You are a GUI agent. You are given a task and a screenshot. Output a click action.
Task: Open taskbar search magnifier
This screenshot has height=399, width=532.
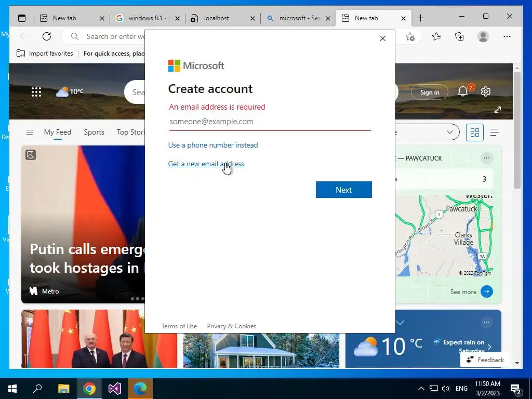(37, 389)
